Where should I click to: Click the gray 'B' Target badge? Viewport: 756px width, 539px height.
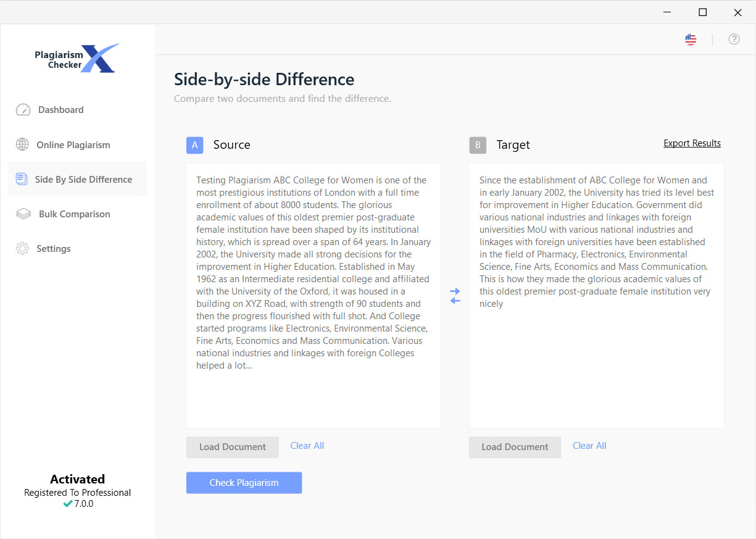point(478,144)
